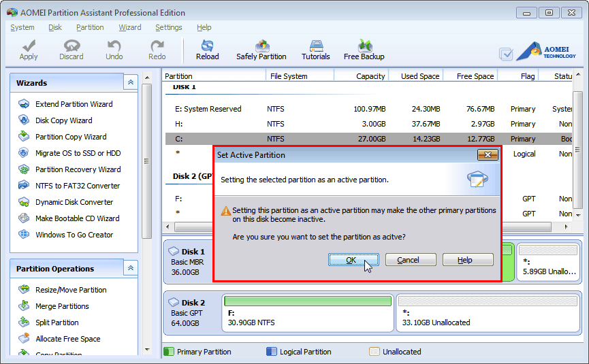Click the Disk 1 drive icon
The image size is (589, 364).
[174, 251]
